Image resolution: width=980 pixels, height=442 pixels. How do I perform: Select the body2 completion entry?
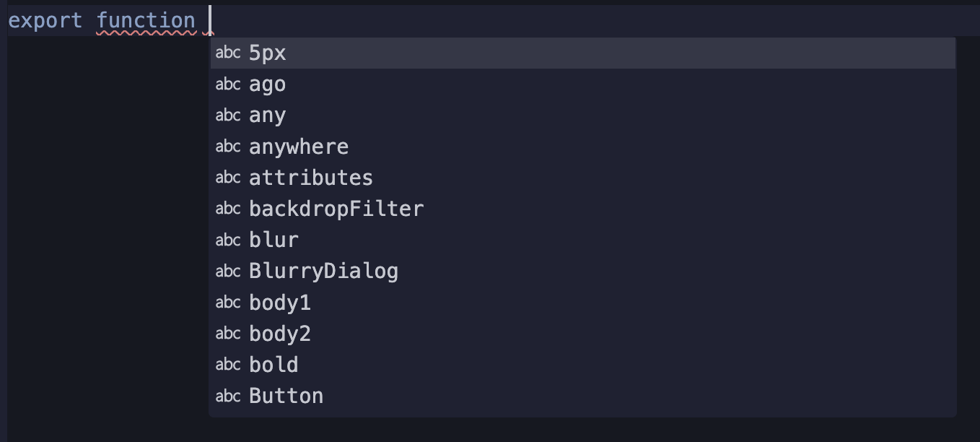coord(279,333)
